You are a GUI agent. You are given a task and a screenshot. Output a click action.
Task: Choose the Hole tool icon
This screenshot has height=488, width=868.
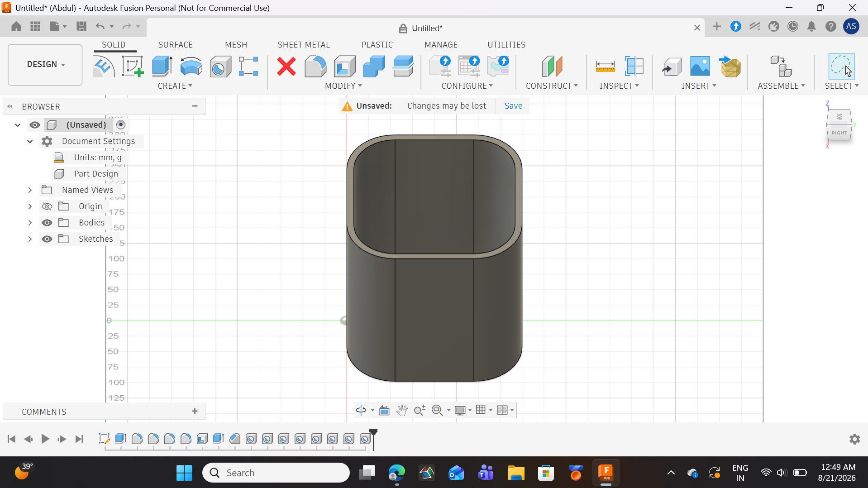220,67
